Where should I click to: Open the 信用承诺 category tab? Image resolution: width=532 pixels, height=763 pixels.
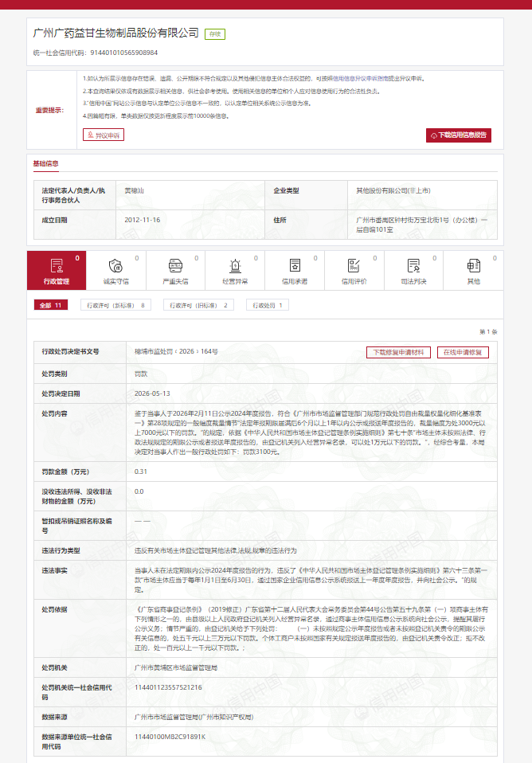[x=295, y=271]
